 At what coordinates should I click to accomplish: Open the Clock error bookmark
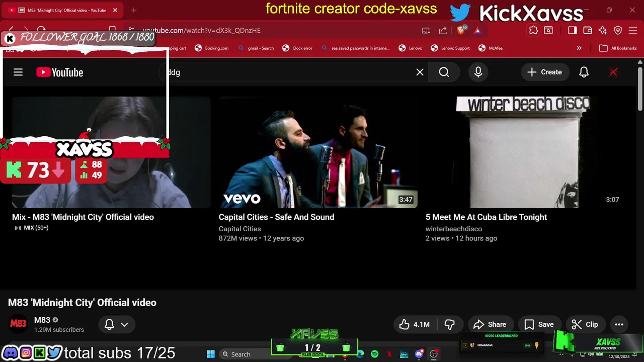(x=297, y=48)
